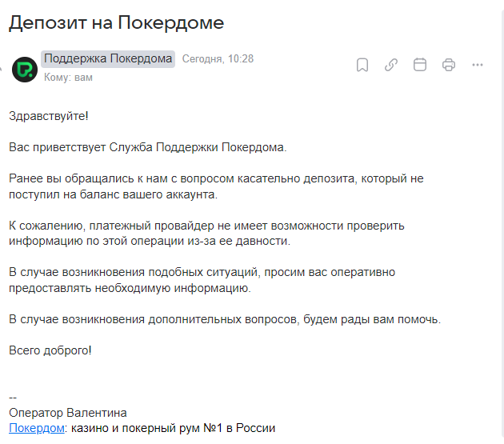The image size is (504, 444).
Task: Click the text казино и покерный рум
Action: 173,429
